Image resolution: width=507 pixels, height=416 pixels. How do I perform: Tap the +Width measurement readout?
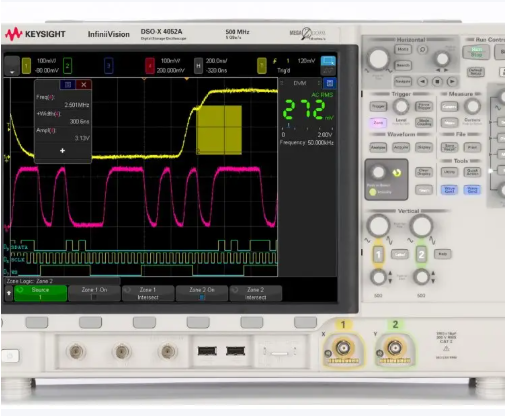click(63, 118)
